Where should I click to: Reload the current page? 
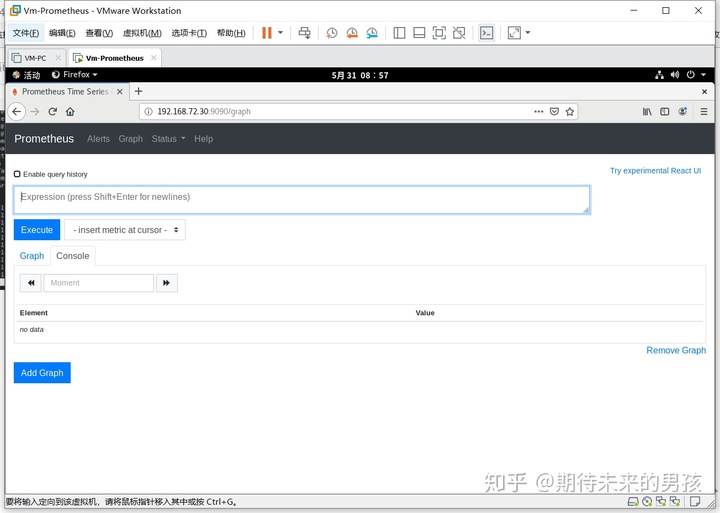pos(52,112)
